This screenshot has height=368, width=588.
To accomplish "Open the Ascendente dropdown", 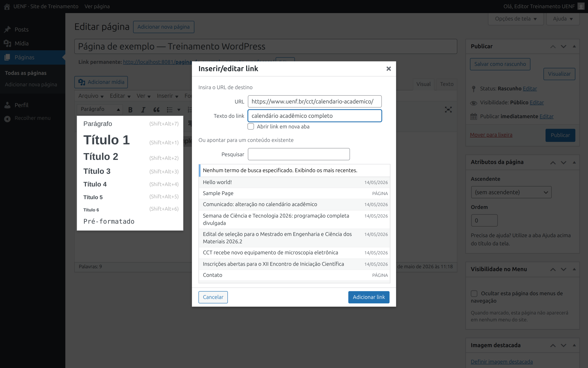I will coord(511,192).
